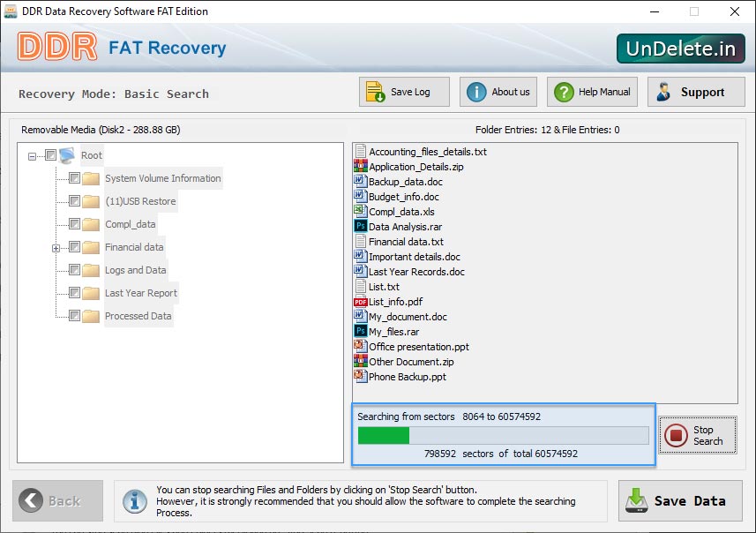Click the Save Log button
756x533 pixels.
pyautogui.click(x=404, y=92)
